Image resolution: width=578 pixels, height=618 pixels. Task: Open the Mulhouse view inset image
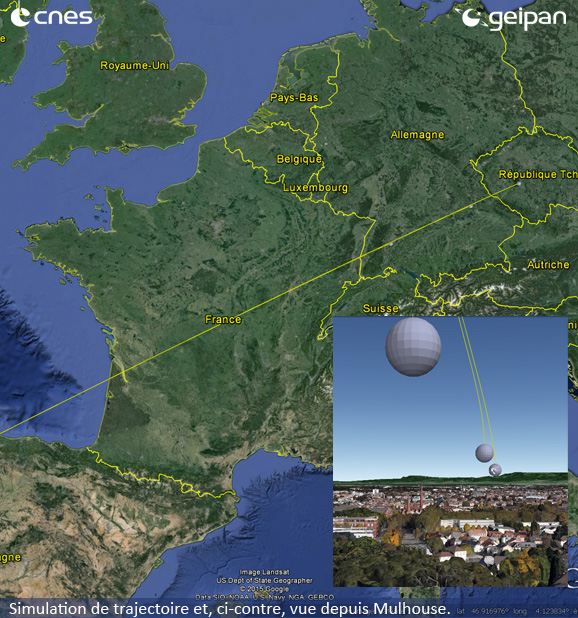[x=450, y=451]
